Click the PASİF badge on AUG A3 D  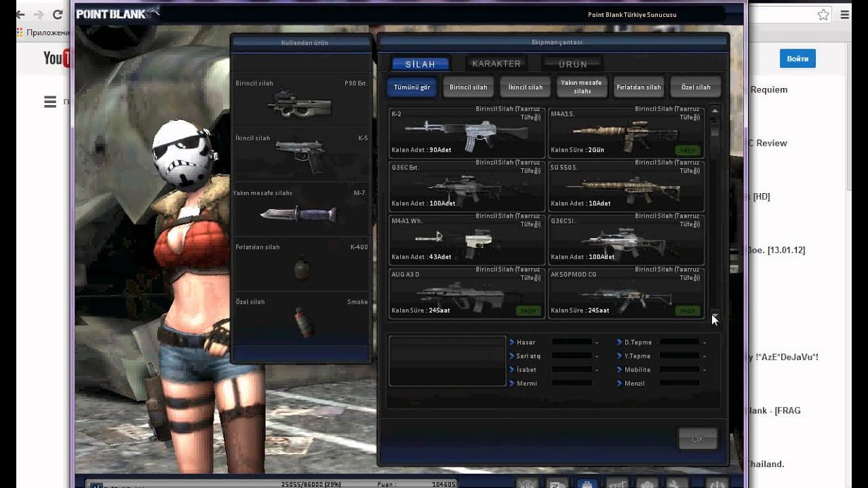[x=528, y=310]
